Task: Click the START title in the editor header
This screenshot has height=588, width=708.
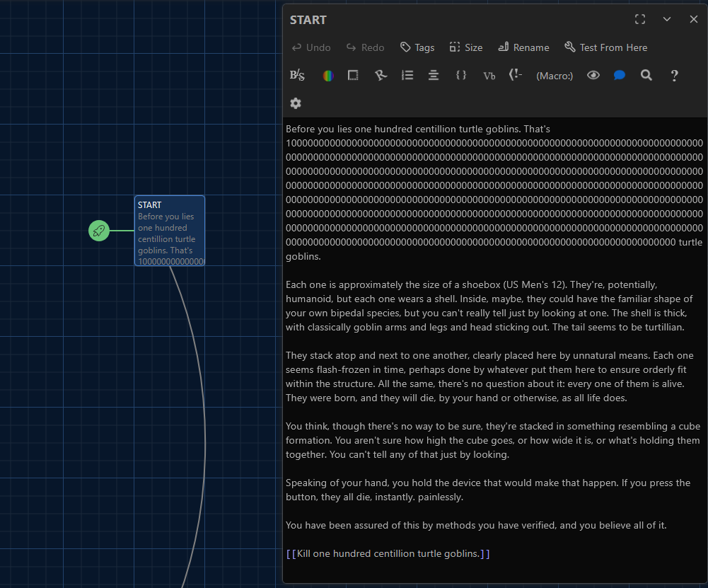Action: [308, 20]
